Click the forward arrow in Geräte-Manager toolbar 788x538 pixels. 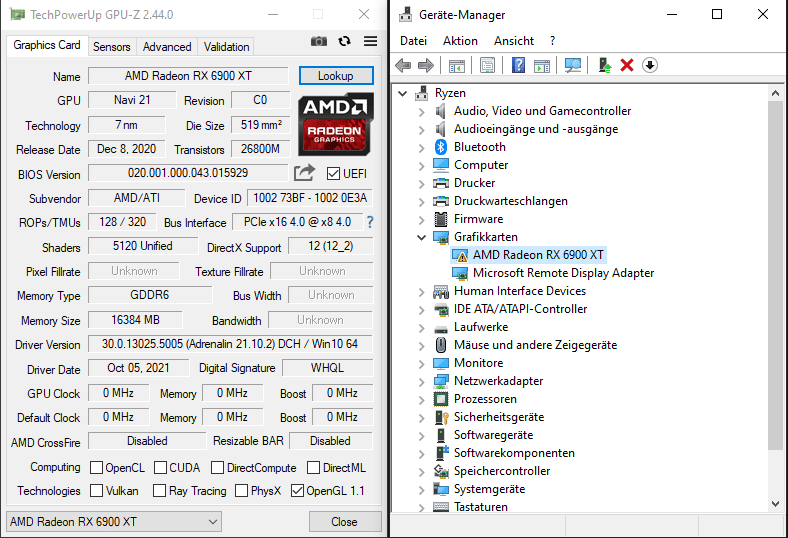[x=426, y=65]
